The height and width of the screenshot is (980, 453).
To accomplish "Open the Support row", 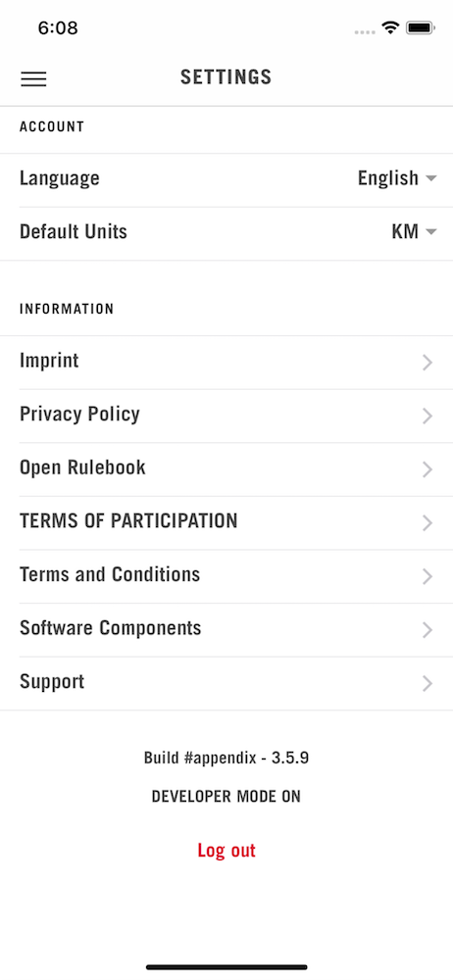I will 226,683.
